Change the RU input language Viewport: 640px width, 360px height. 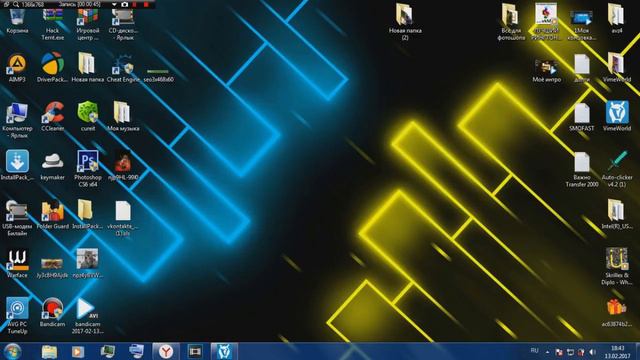coord(534,351)
